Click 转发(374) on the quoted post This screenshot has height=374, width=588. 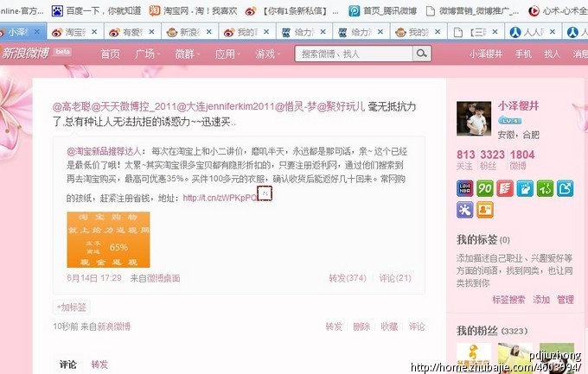pos(348,278)
